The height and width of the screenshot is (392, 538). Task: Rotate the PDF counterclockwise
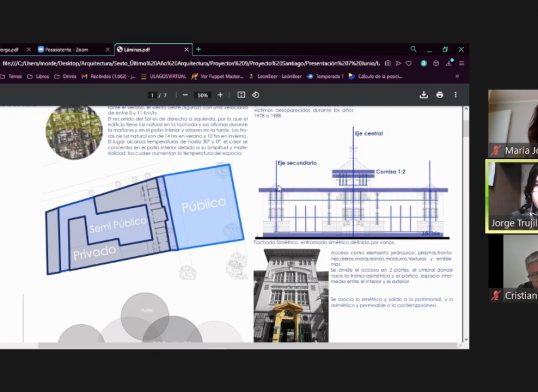256,95
